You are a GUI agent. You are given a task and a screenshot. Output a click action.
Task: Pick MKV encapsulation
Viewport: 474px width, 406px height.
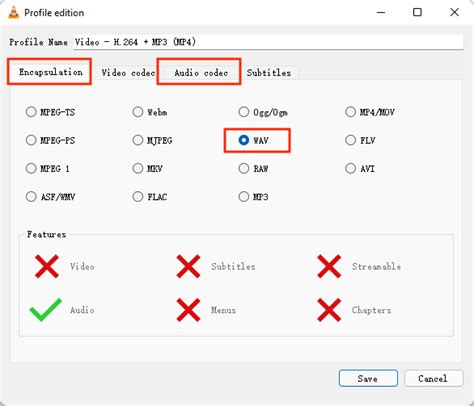[x=138, y=169]
